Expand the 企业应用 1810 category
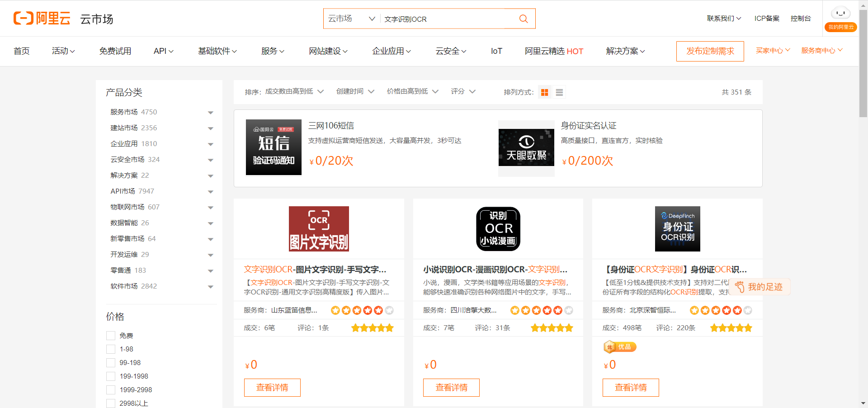The width and height of the screenshot is (868, 408). (x=211, y=144)
